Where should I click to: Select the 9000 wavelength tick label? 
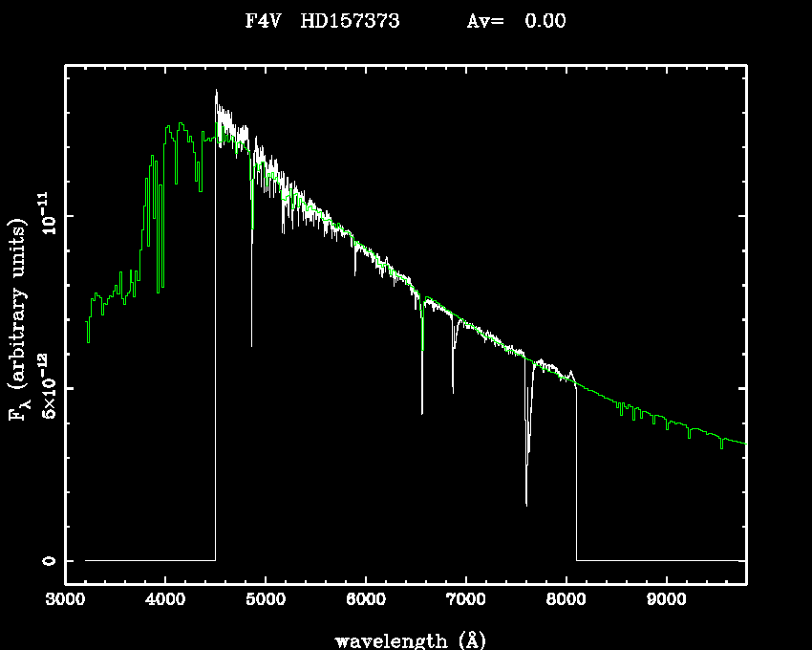[x=666, y=600]
